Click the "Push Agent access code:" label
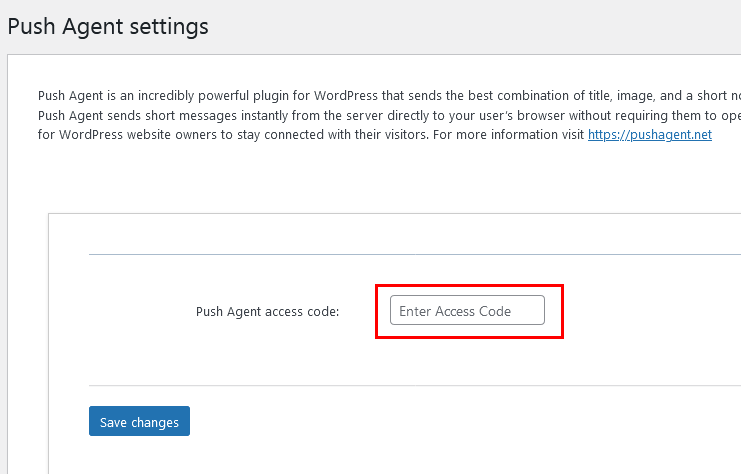Viewport: 741px width, 474px height. click(x=267, y=311)
